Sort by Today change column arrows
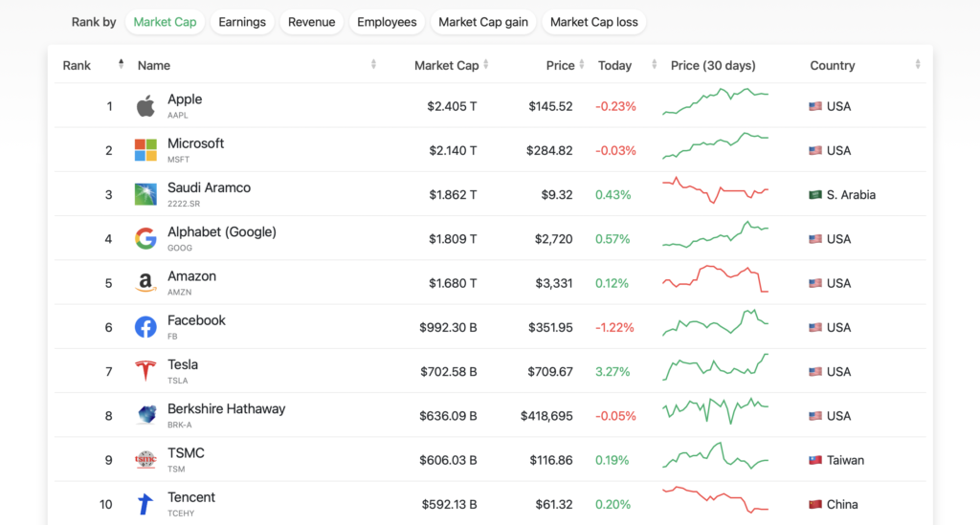Viewport: 980px width, 525px height. point(654,64)
